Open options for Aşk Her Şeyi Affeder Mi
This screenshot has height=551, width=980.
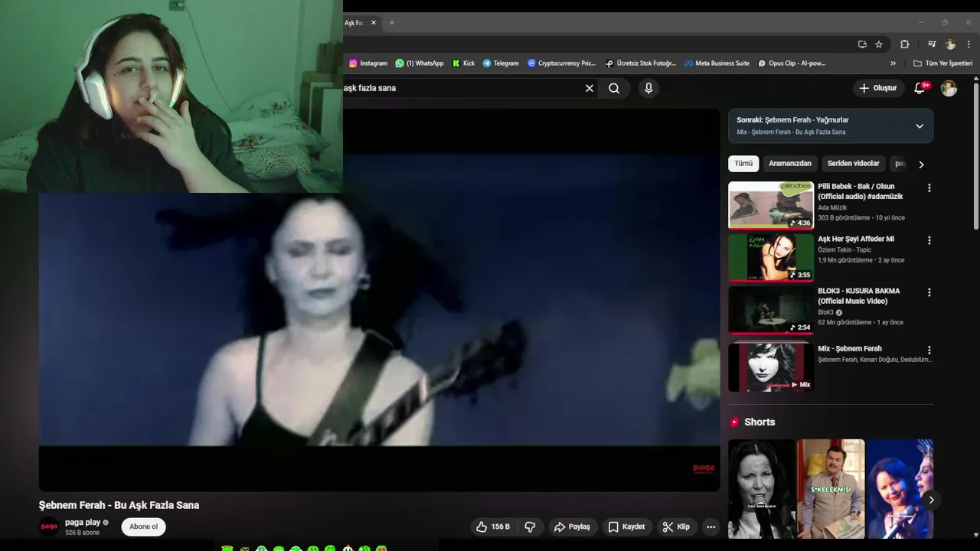pyautogui.click(x=929, y=240)
